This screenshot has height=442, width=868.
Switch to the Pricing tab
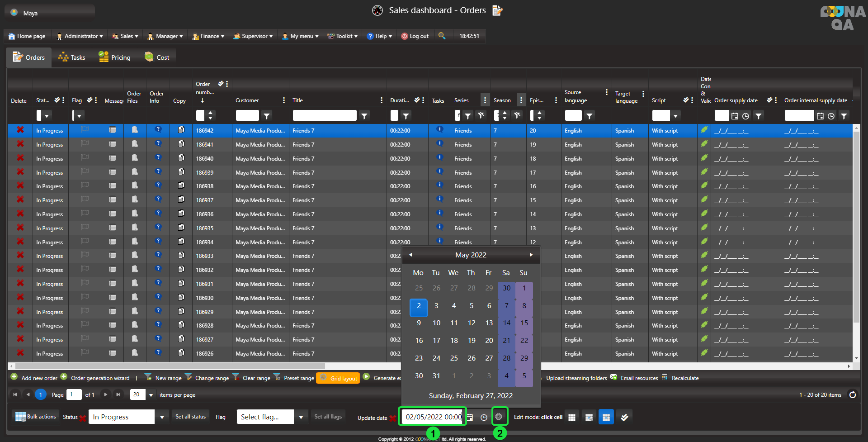click(115, 57)
